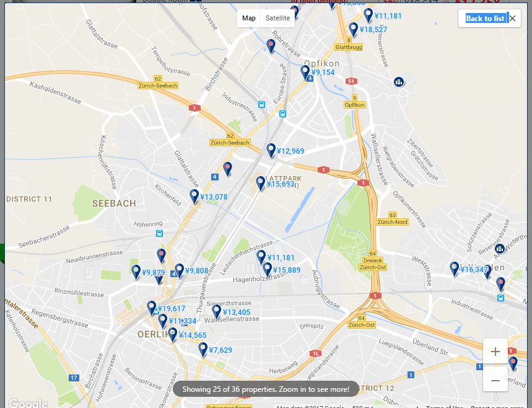The width and height of the screenshot is (532, 408).
Task: Select the ¥15,889 hotel pin
Action: pos(268,270)
